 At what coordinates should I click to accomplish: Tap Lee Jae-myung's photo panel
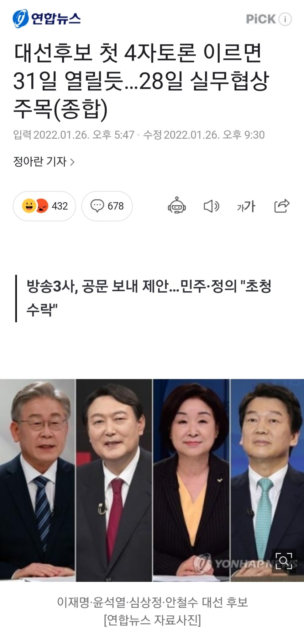(38, 480)
